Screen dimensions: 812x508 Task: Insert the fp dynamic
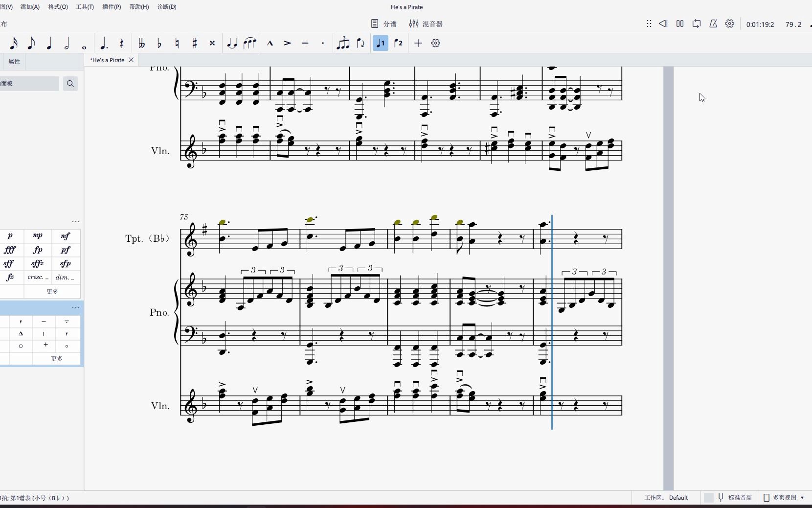[x=38, y=250]
